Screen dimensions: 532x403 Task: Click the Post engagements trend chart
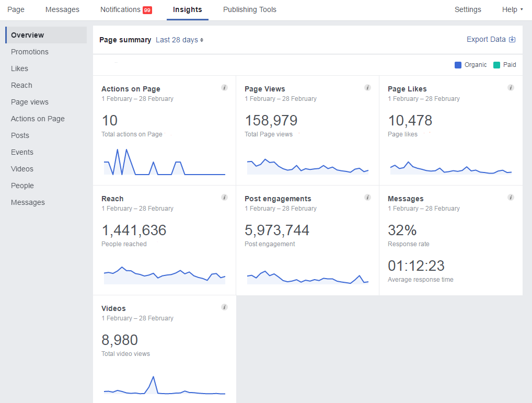pos(307,277)
